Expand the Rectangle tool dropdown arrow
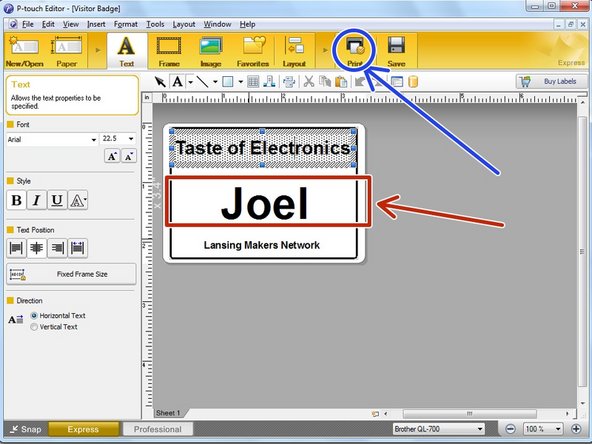This screenshot has height=444, width=592. 240,82
